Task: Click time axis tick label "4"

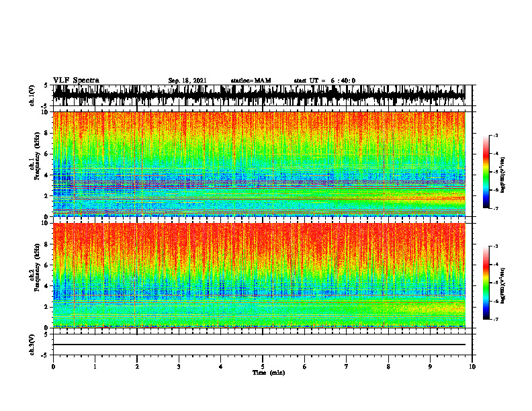Action: point(221,367)
